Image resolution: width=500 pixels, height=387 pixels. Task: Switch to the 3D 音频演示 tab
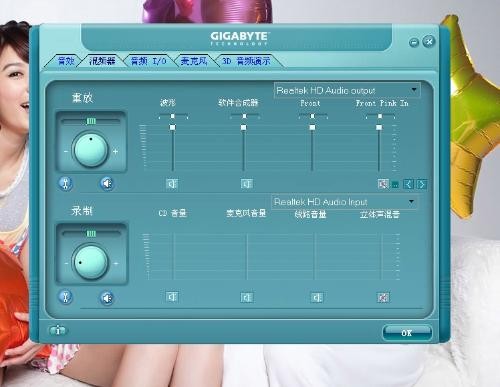coord(246,61)
